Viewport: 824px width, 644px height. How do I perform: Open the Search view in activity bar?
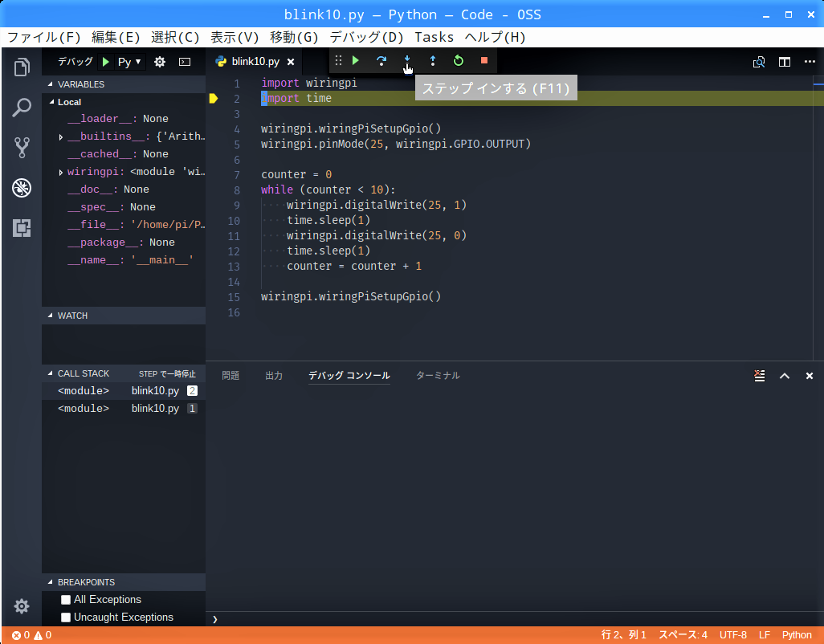[22, 108]
